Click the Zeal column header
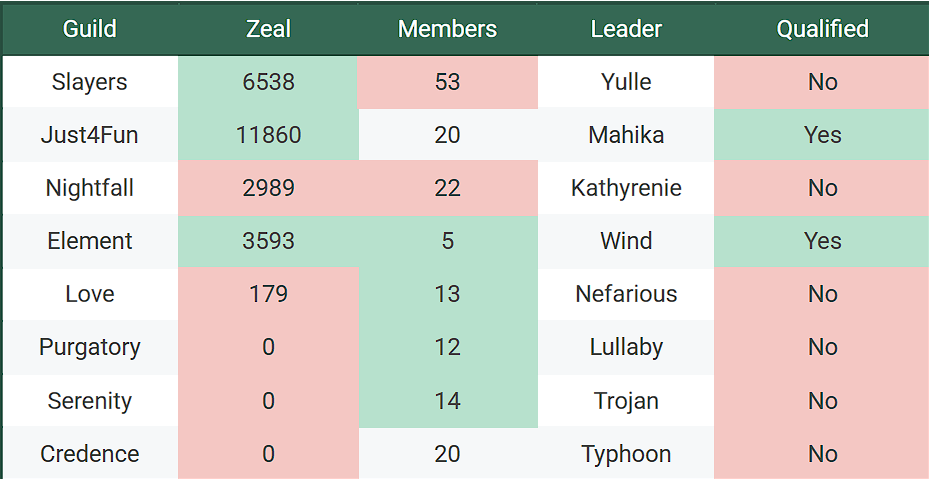 coord(268,29)
